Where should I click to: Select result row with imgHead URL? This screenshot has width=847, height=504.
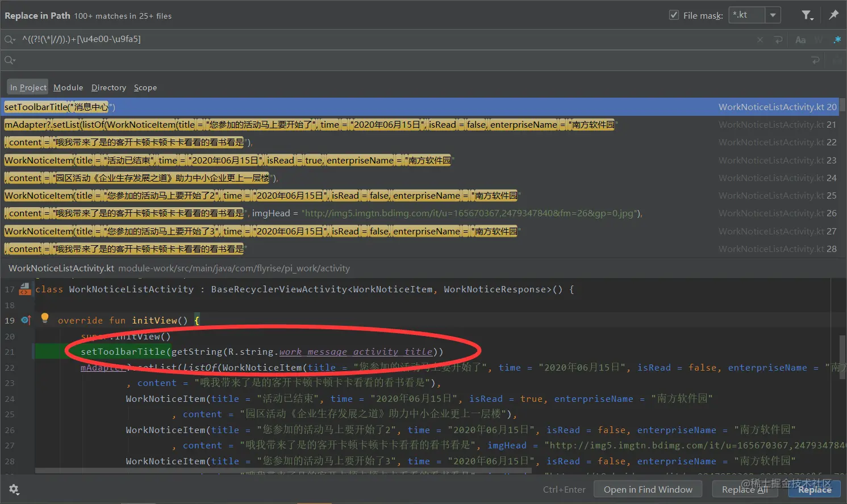420,213
